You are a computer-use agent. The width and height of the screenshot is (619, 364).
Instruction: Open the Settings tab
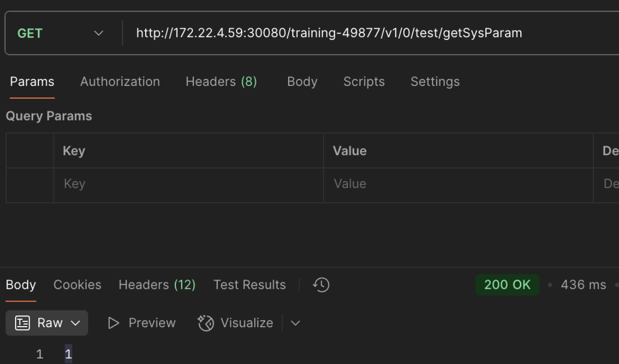[435, 82]
